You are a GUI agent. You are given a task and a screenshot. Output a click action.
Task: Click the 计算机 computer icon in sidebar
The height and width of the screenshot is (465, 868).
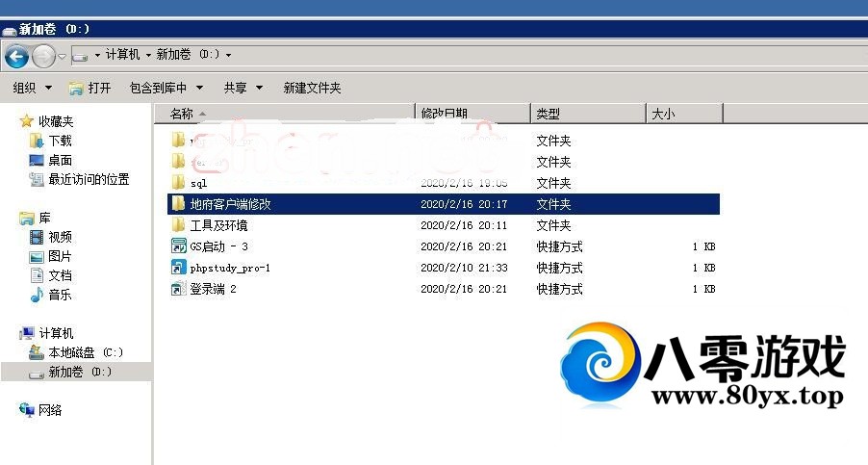pos(27,333)
